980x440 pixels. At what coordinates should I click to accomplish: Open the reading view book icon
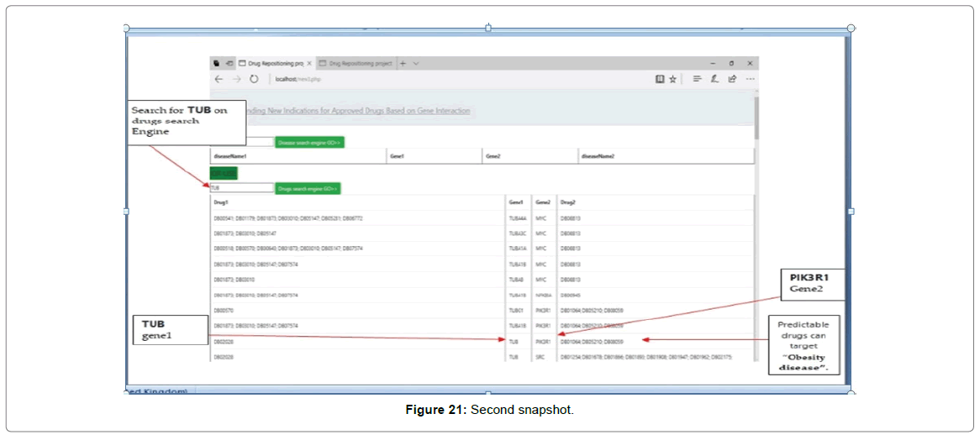[x=660, y=79]
